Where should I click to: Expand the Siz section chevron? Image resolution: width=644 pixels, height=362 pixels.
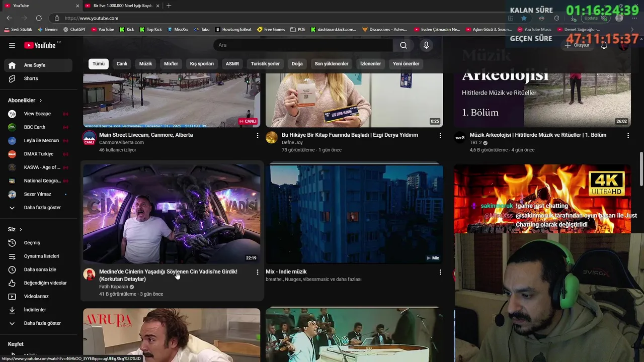[x=21, y=229]
